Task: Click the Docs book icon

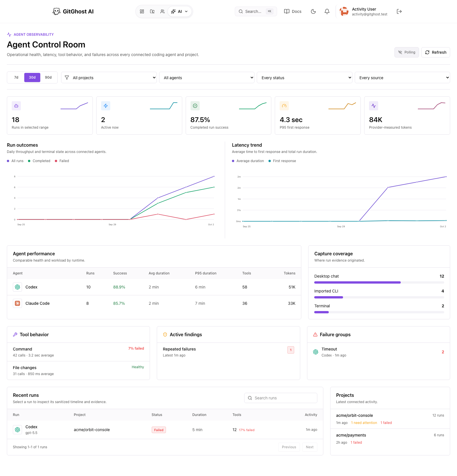Action: (x=287, y=11)
